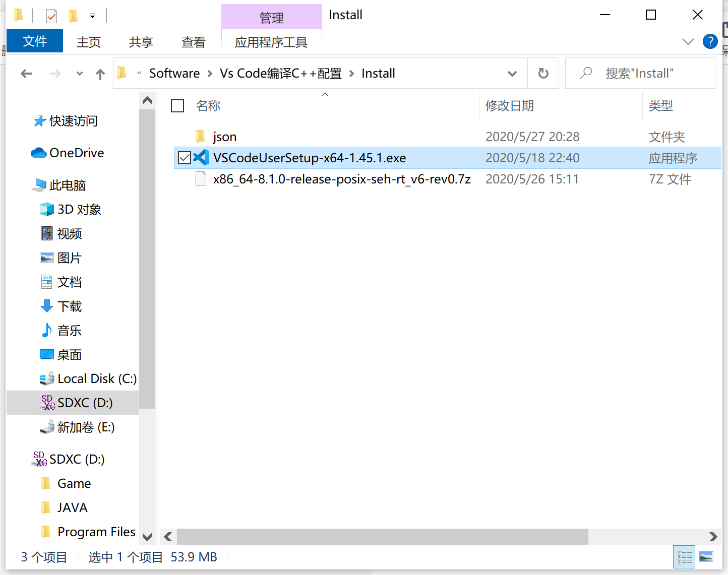Screen dimensions: 728x575
Task: Open the 3D 对象 folder
Action: click(x=79, y=209)
